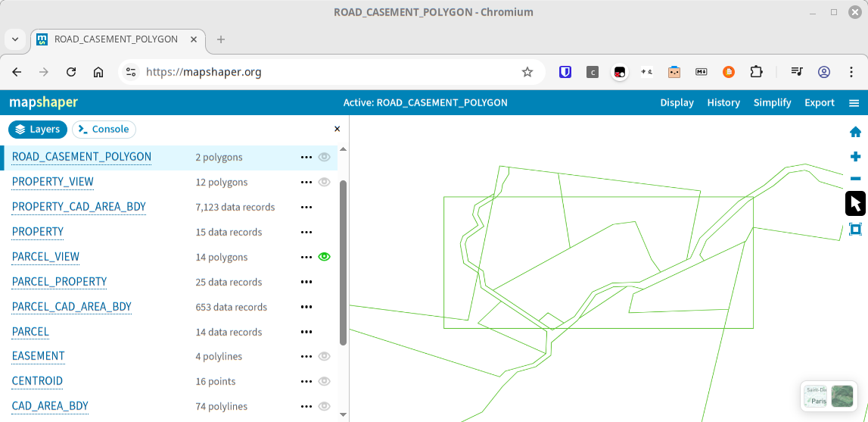Open options for PARCEL layer
Viewport: 868px width, 422px height.
[x=306, y=332]
